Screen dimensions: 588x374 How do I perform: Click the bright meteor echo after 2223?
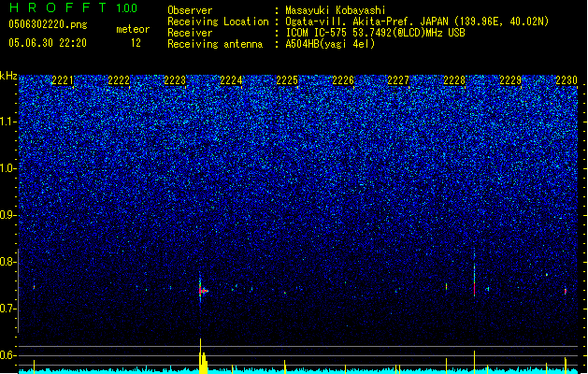[203, 290]
